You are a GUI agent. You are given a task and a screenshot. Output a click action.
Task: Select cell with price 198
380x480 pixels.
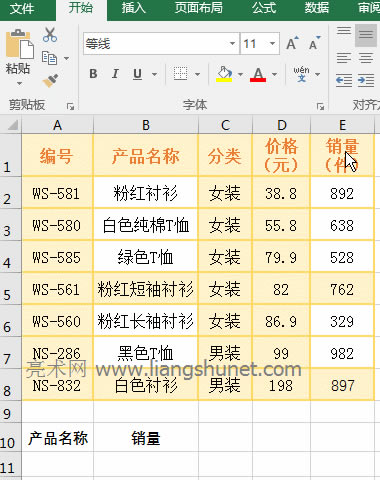[x=281, y=385]
